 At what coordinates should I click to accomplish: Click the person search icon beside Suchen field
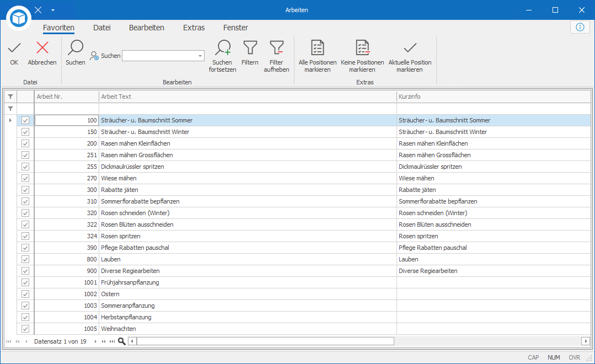(x=94, y=56)
